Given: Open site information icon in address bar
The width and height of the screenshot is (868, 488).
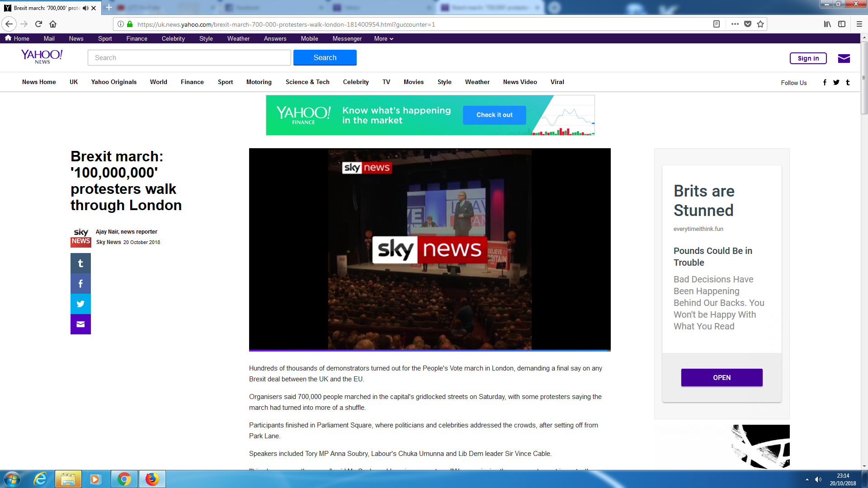Looking at the screenshot, I should point(121,24).
